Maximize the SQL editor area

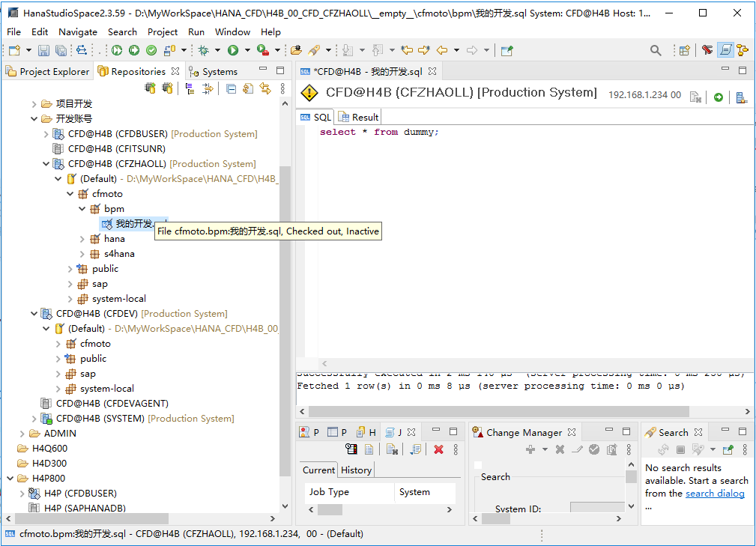[743, 70]
